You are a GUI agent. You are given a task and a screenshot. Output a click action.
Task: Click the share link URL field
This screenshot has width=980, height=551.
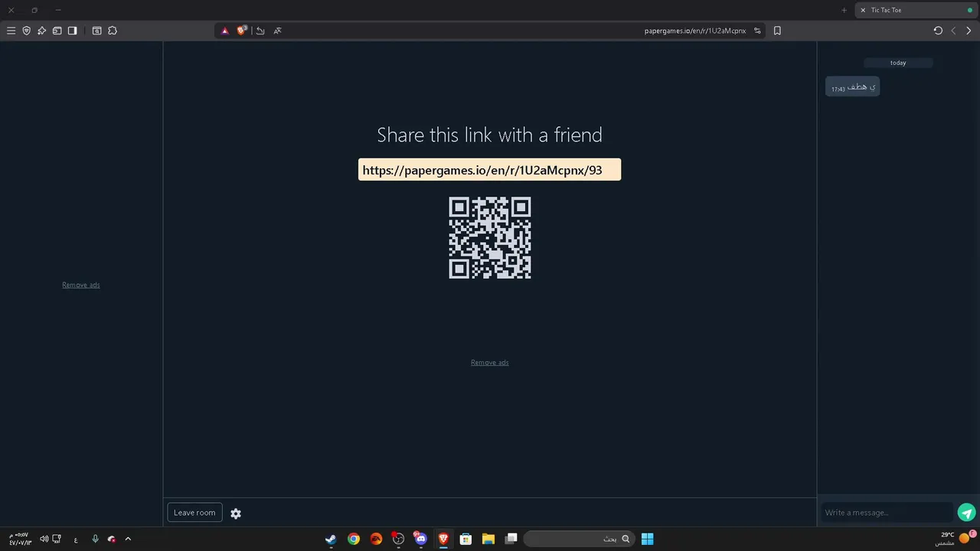coord(489,170)
